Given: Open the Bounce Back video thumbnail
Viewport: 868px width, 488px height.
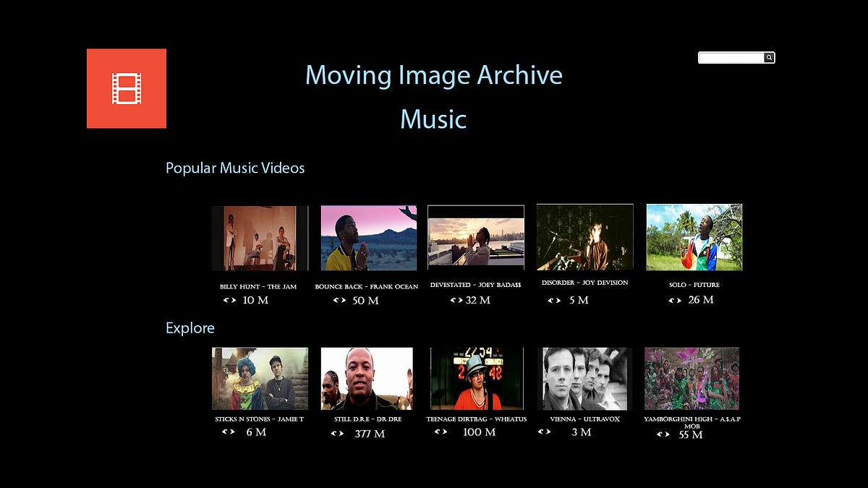Looking at the screenshot, I should pyautogui.click(x=369, y=238).
